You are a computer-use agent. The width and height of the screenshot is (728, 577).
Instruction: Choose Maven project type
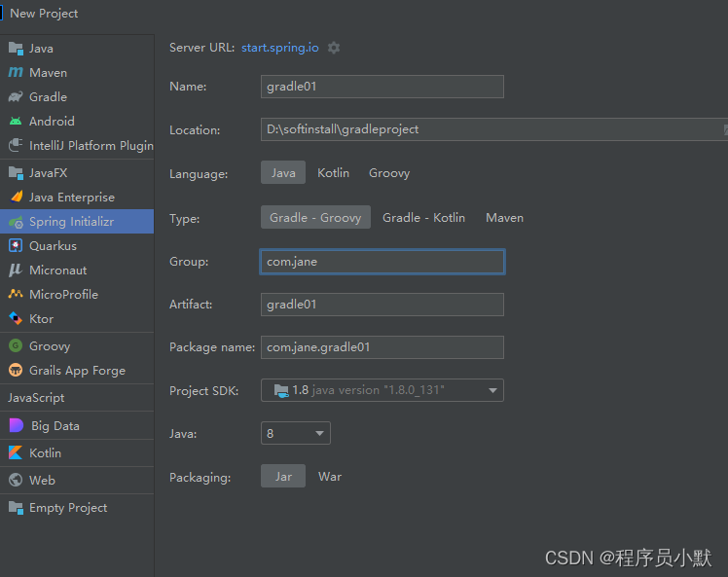[x=504, y=217]
